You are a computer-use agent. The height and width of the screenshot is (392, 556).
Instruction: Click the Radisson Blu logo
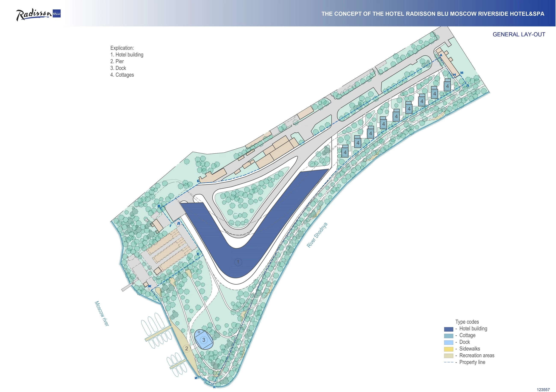point(38,15)
